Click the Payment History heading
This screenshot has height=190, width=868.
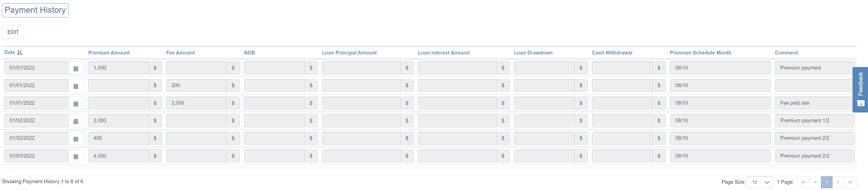(35, 10)
